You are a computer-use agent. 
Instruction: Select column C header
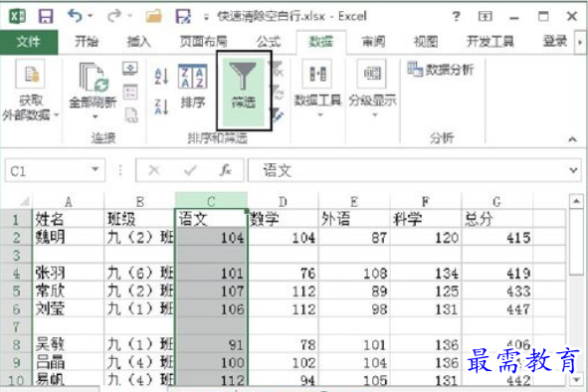click(x=211, y=201)
